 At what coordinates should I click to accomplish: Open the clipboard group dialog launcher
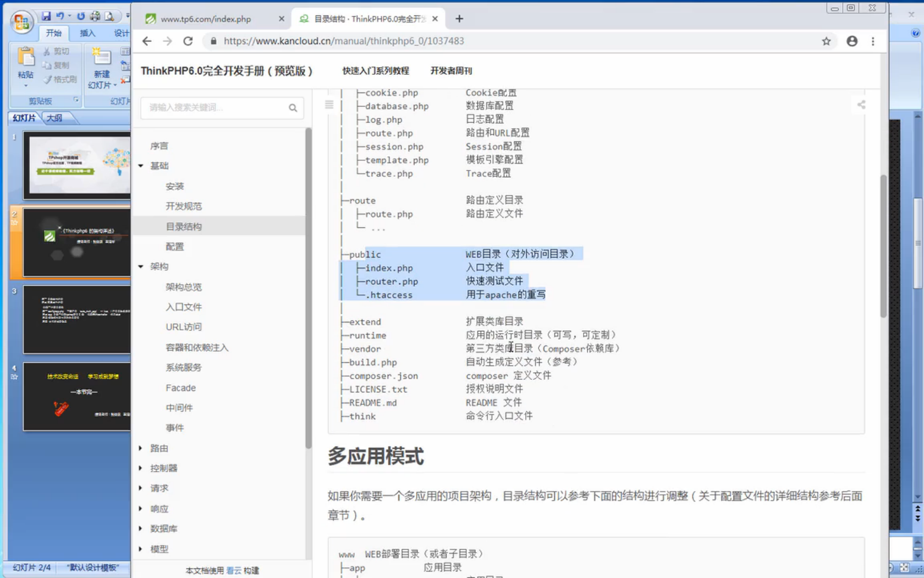(76, 100)
